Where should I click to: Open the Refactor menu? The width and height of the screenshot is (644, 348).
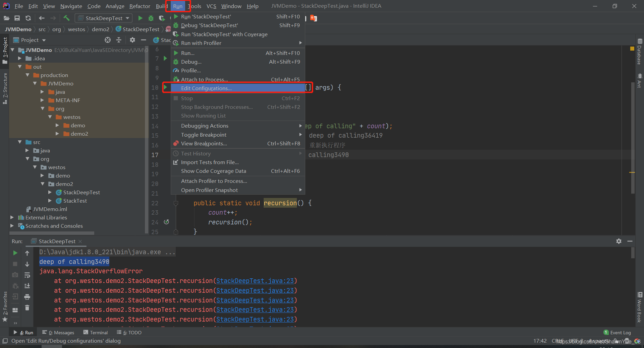(x=140, y=6)
